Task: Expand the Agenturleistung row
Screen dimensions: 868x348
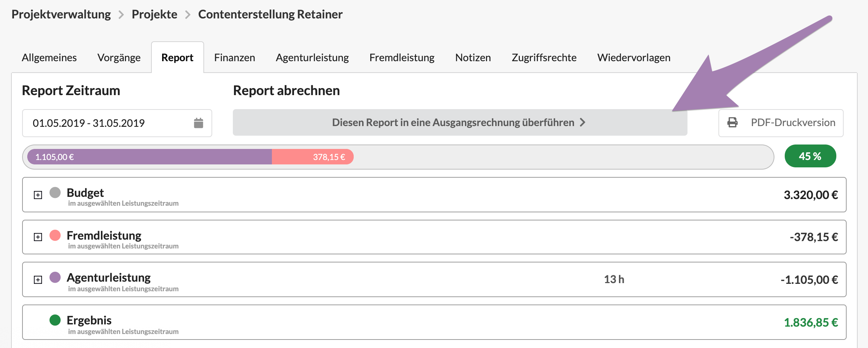Action: pyautogui.click(x=38, y=280)
